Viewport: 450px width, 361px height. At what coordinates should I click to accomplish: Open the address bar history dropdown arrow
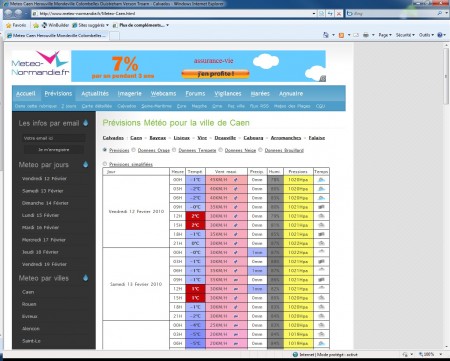point(314,13)
